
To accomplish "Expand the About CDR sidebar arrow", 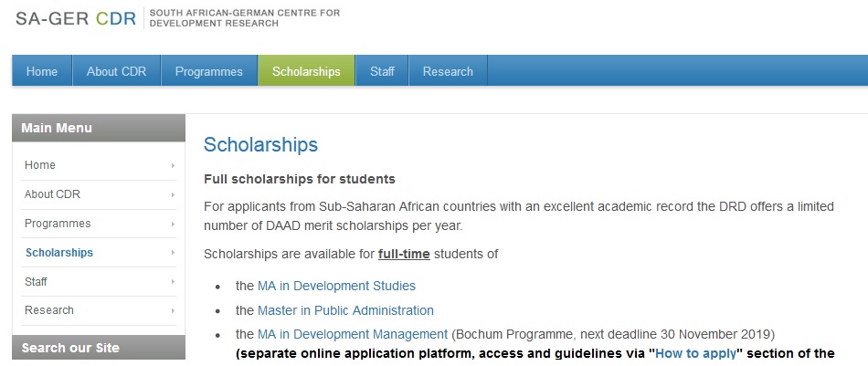I will (173, 194).
